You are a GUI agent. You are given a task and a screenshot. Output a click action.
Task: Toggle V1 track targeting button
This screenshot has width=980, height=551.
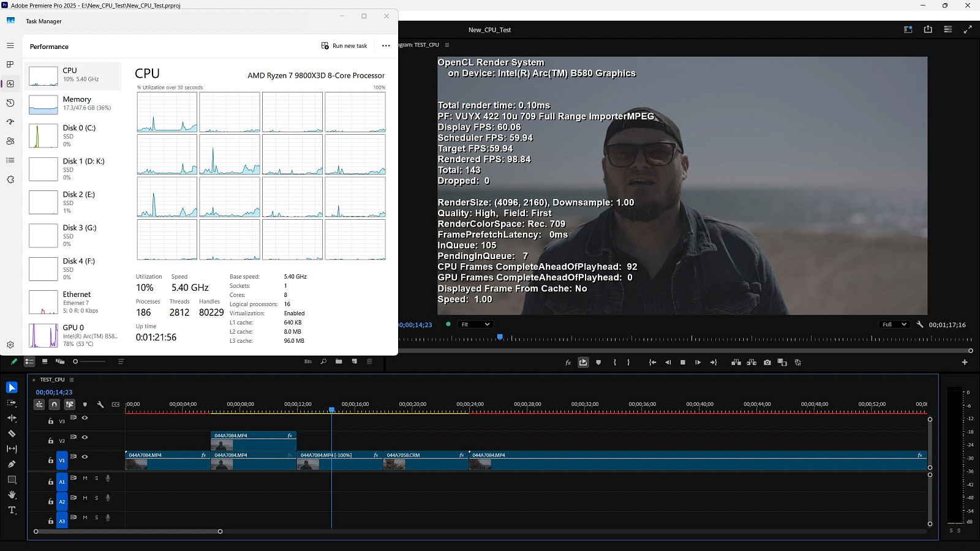pyautogui.click(x=62, y=460)
